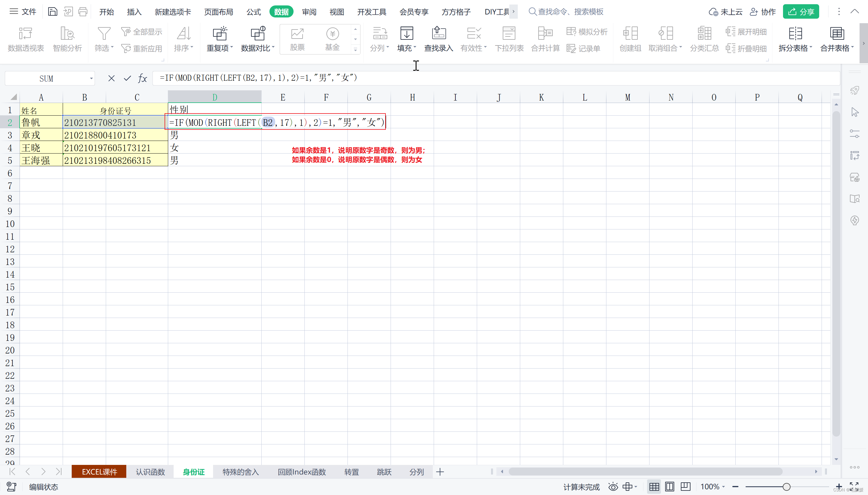The width and height of the screenshot is (868, 495).
Task: Open 查找录入 lookup entry tool
Action: point(439,39)
